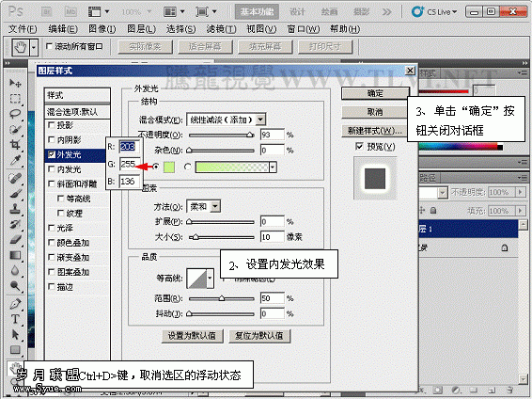Click the 不透明度 opacity slider handle
Viewport: 532px width, 399px height.
[x=250, y=135]
